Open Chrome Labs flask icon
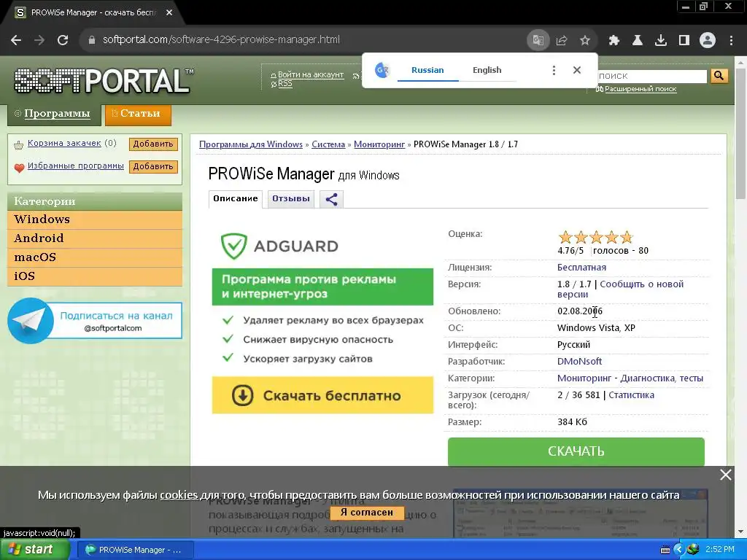 coord(638,41)
